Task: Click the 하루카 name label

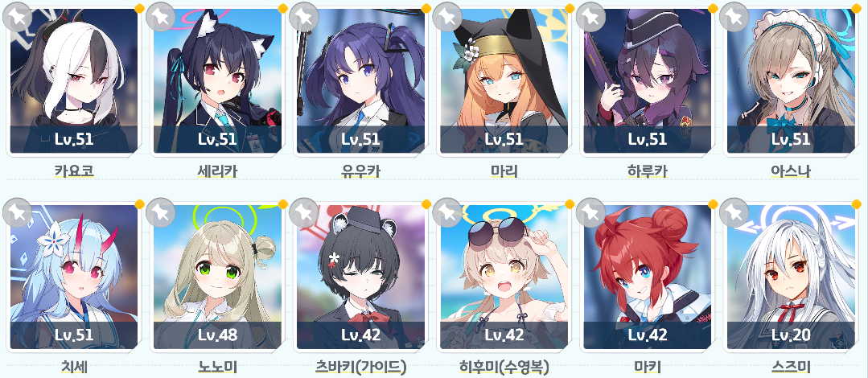Action: click(x=647, y=171)
